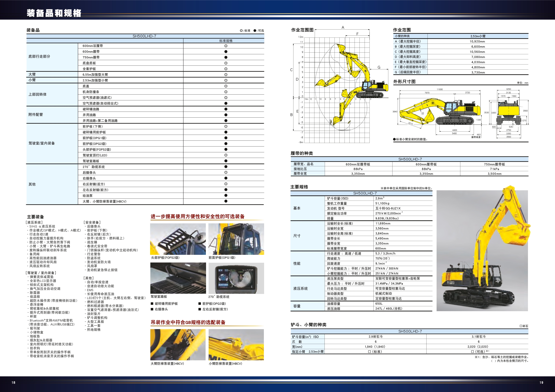The width and height of the screenshot is (555, 392).
Task: Click the standard mark for 底盘底板
Action: click(x=226, y=63)
